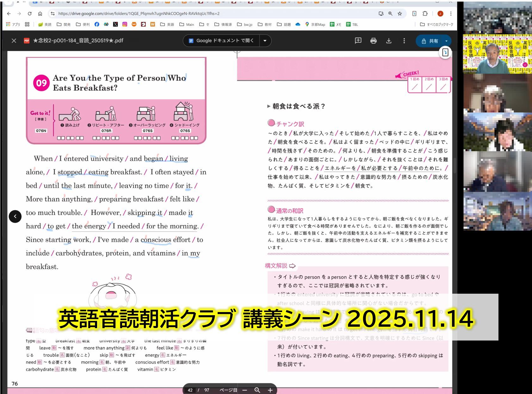Click the 共有 share button

coord(430,41)
